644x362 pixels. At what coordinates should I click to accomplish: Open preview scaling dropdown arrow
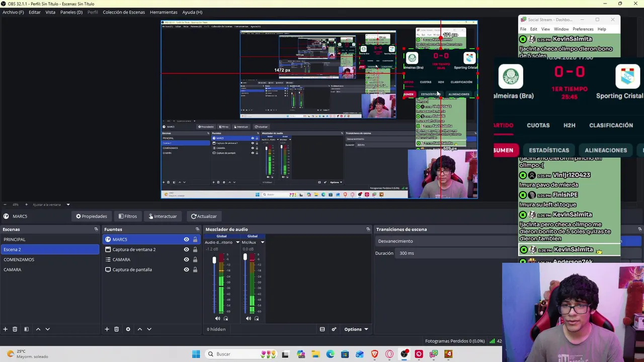point(68,205)
